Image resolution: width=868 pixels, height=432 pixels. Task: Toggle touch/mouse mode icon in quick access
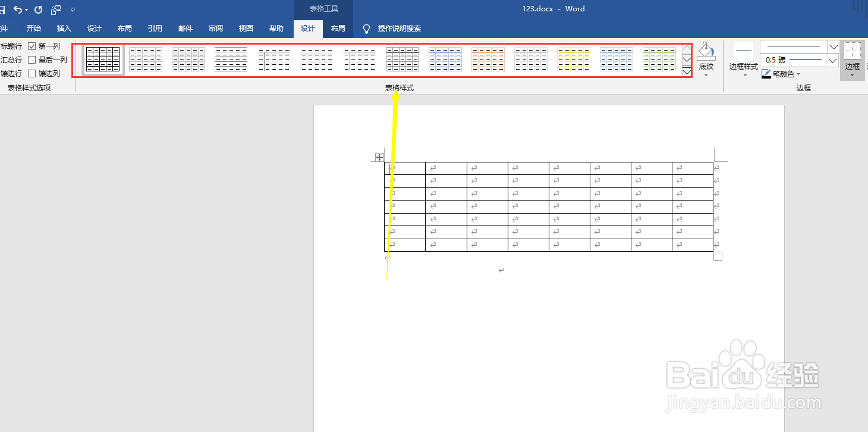(56, 10)
